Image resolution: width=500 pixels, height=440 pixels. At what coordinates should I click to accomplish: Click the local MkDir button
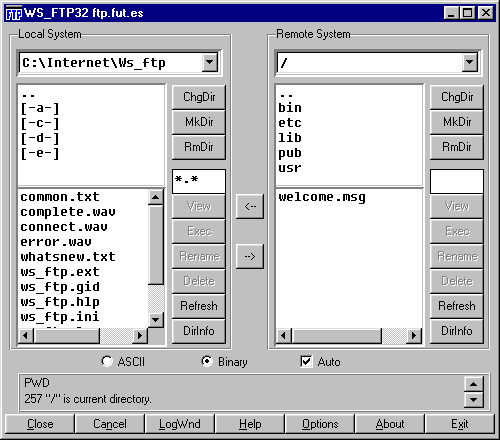pyautogui.click(x=199, y=122)
